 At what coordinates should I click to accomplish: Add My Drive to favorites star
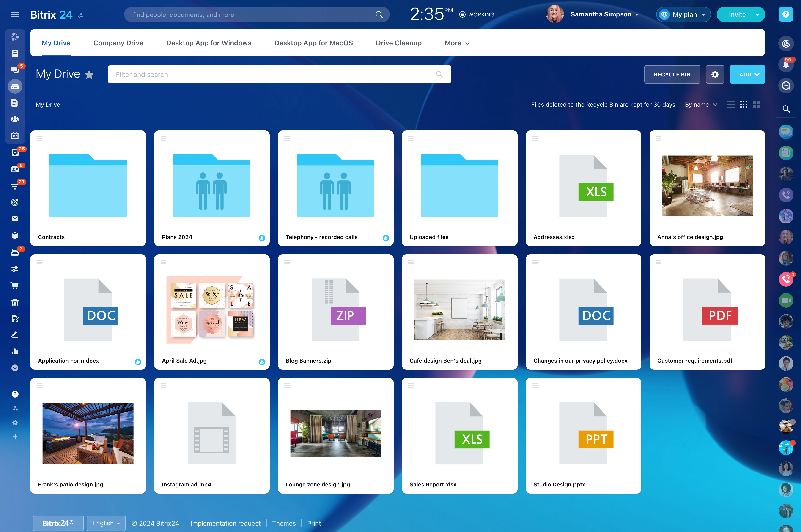coord(89,74)
